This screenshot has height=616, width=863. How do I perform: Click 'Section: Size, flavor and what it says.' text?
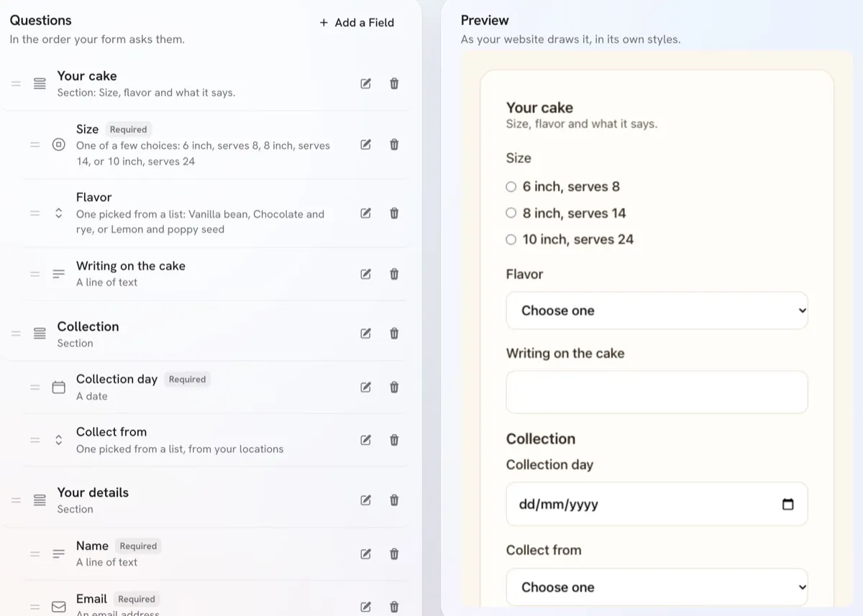pos(146,93)
